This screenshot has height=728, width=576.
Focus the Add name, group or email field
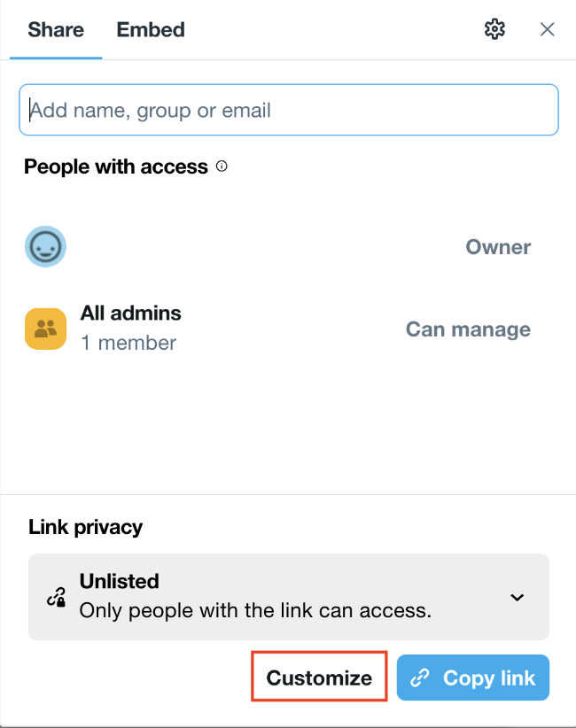(x=289, y=110)
